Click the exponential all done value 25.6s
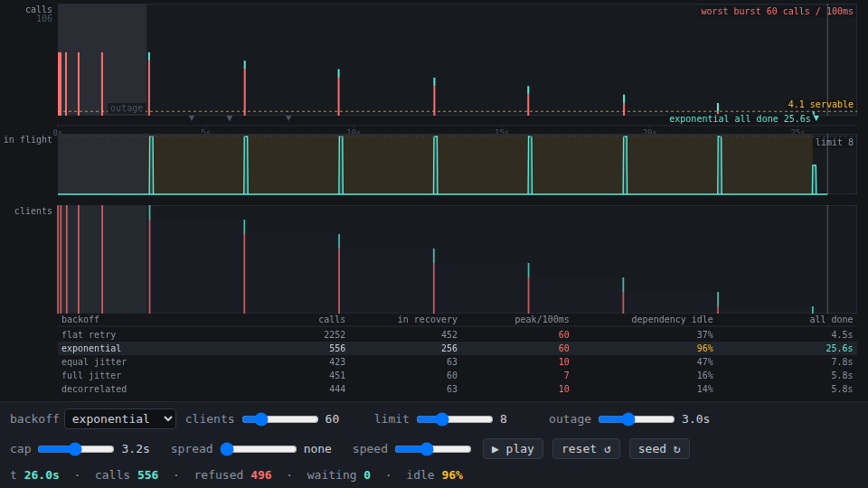This screenshot has width=868, height=488. pos(839,348)
